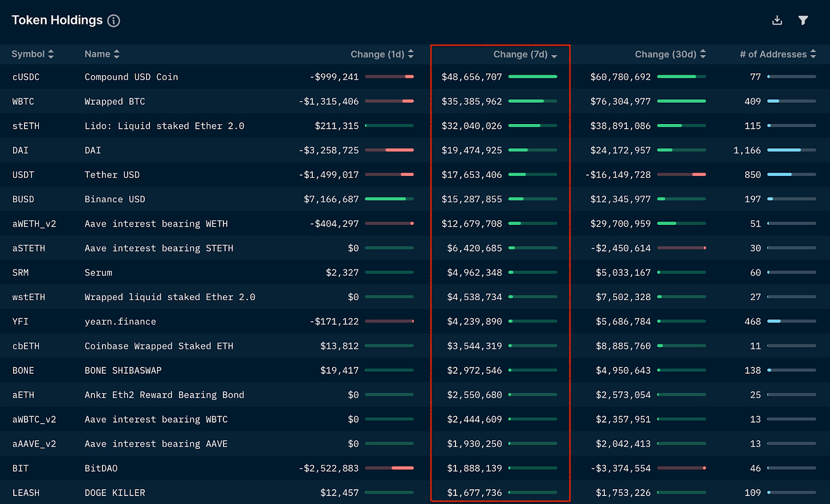Click the name Serum
This screenshot has height=504, width=830.
[x=99, y=273]
